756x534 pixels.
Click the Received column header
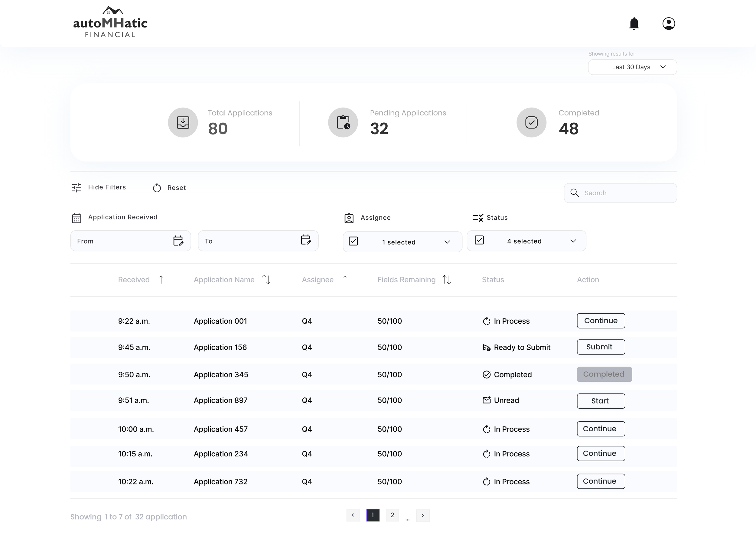pyautogui.click(x=134, y=280)
